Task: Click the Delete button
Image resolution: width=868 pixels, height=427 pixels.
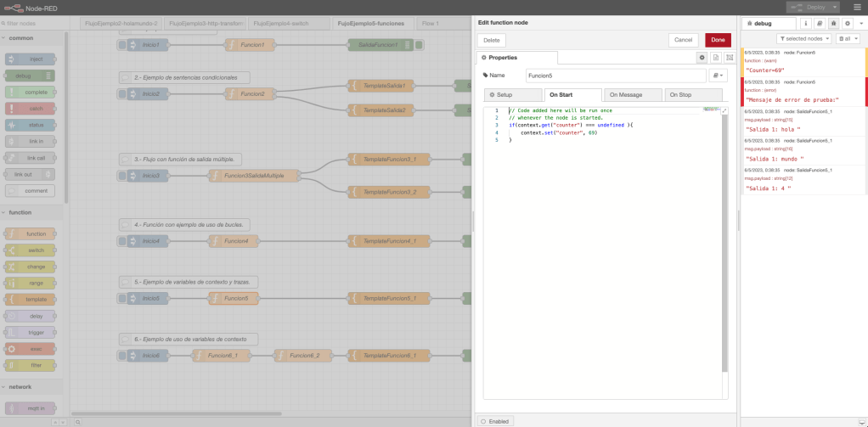Action: pos(492,40)
